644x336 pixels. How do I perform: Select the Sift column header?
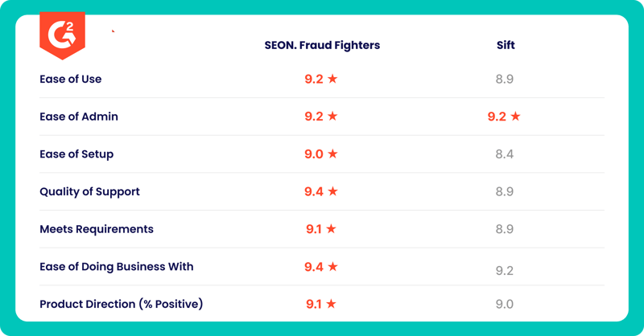click(506, 45)
